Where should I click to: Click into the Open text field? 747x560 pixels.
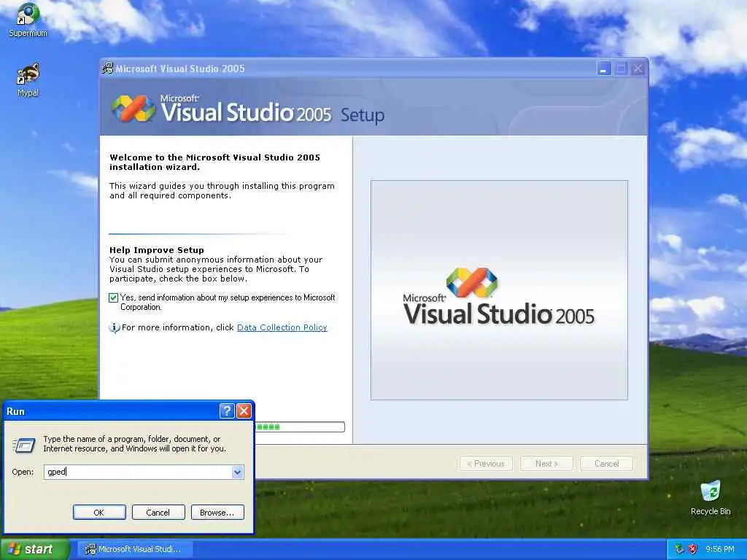click(x=138, y=472)
